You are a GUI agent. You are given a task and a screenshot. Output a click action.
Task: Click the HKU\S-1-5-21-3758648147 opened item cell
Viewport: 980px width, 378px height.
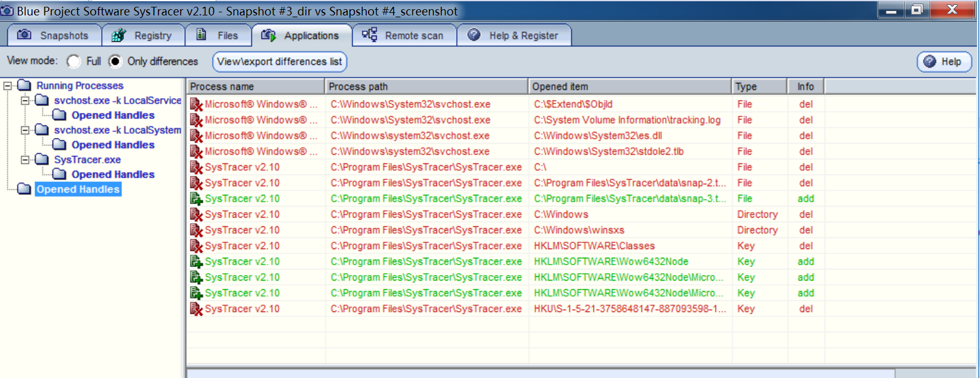click(630, 309)
